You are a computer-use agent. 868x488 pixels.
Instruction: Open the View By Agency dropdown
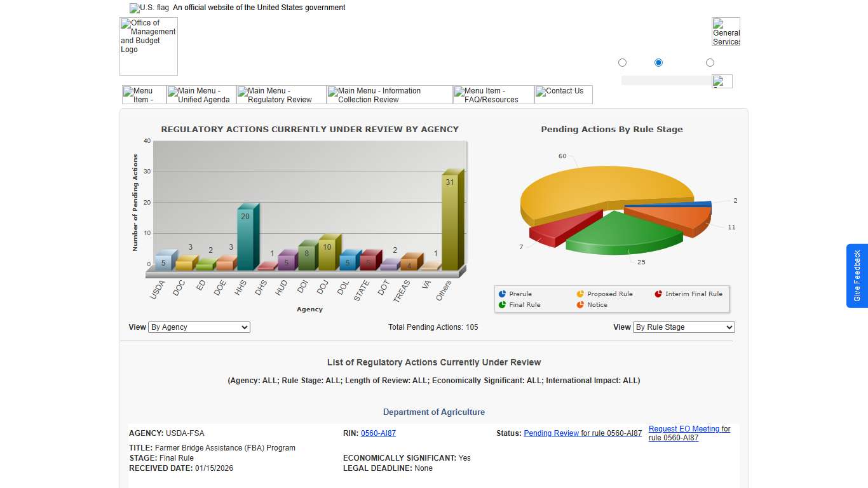tap(199, 327)
